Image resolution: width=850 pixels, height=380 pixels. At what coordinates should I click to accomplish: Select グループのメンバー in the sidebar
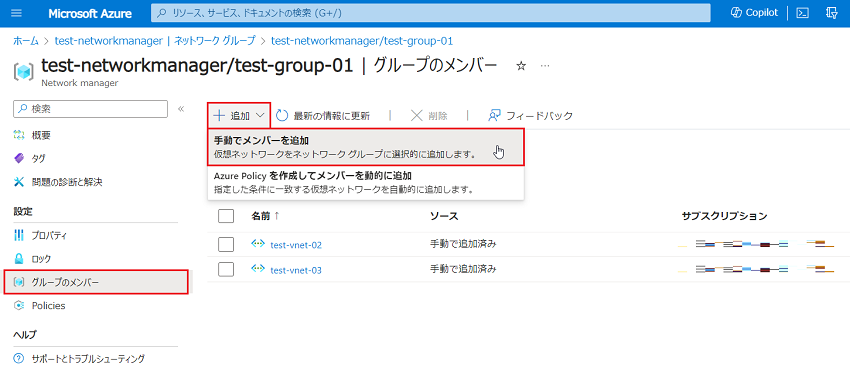[96, 282]
